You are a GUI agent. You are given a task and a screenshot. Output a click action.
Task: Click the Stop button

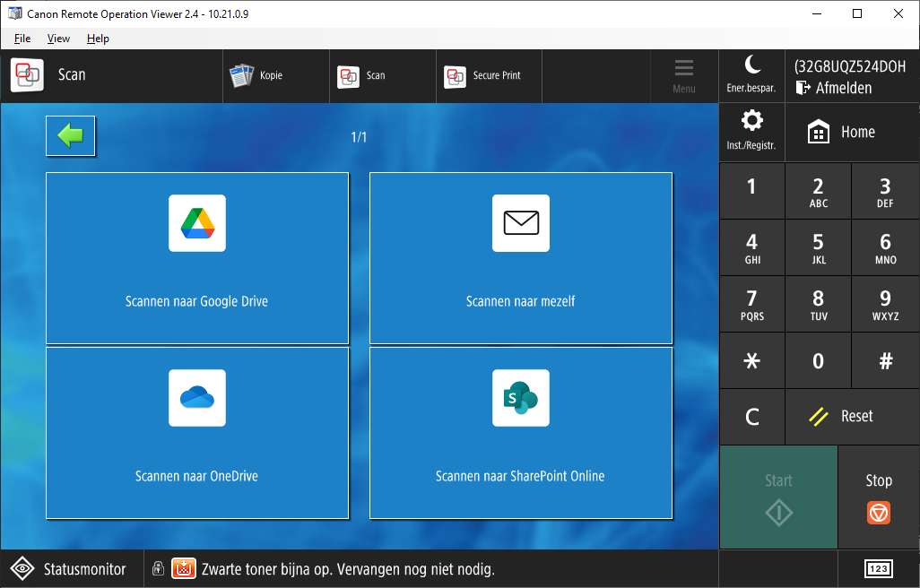879,497
